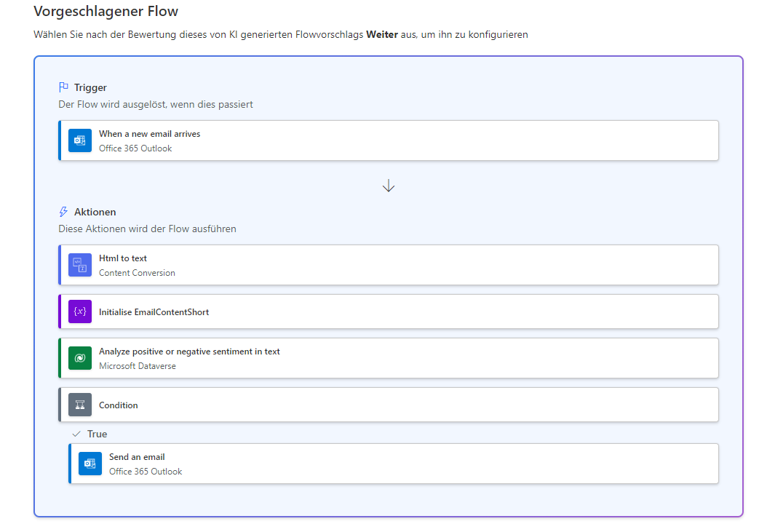Click the Trigger flag icon
This screenshot has width=767, height=532.
click(x=63, y=87)
